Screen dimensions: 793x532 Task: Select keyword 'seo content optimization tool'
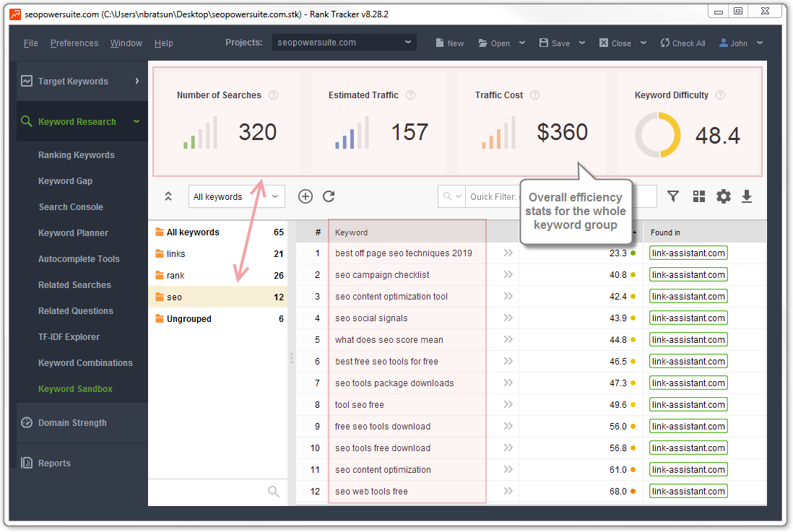[391, 297]
